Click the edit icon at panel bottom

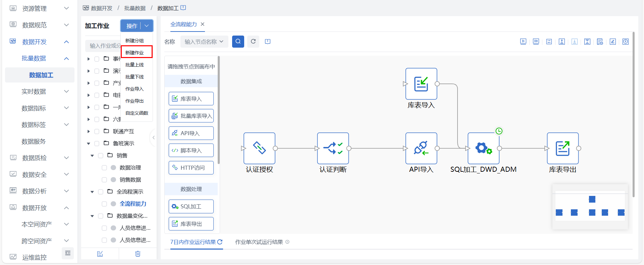(x=100, y=254)
